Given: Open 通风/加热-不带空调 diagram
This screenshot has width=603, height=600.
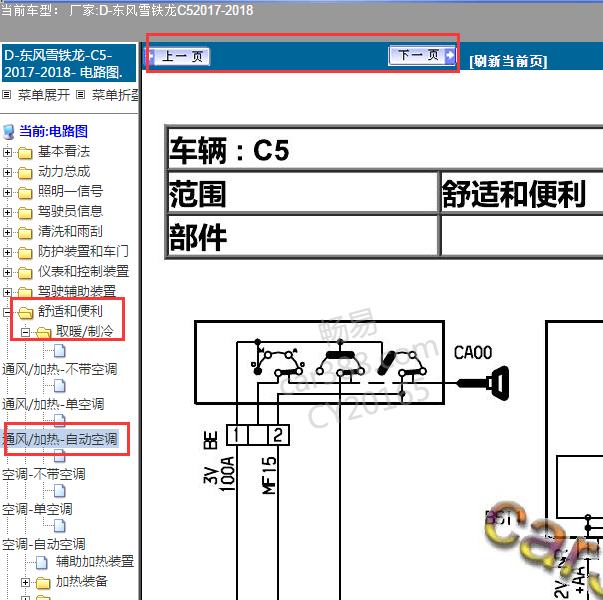Looking at the screenshot, I should [59, 369].
